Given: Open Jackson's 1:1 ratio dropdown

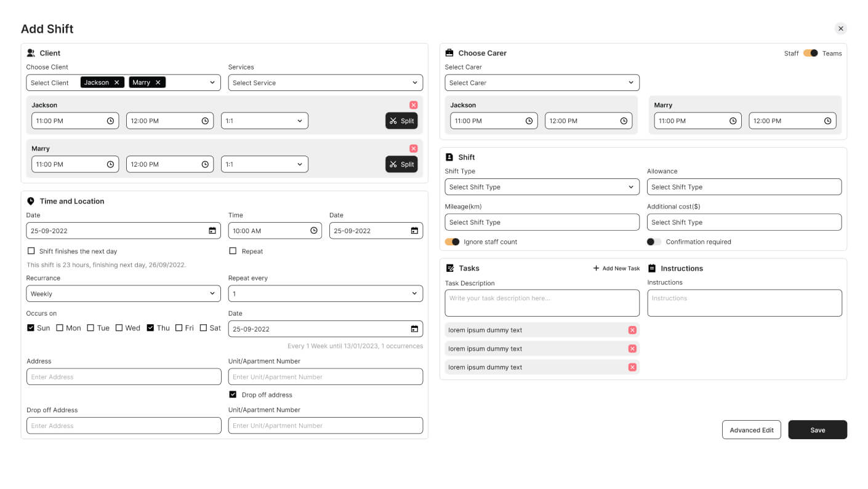Looking at the screenshot, I should (x=265, y=121).
